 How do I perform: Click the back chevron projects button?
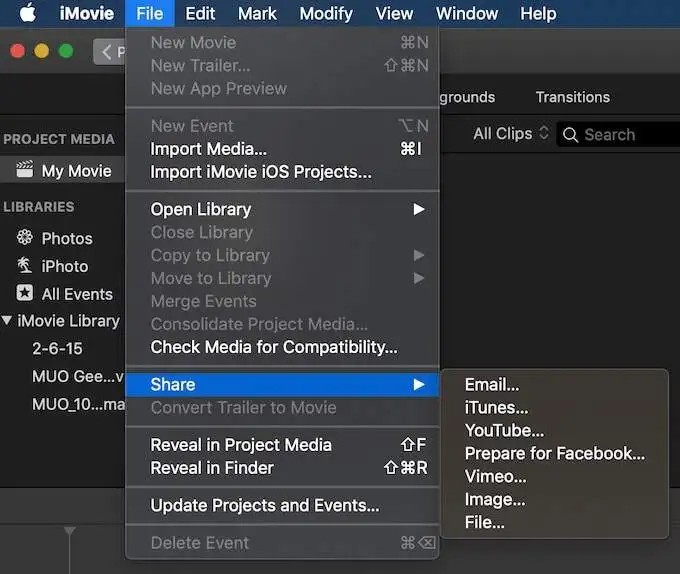coord(109,52)
